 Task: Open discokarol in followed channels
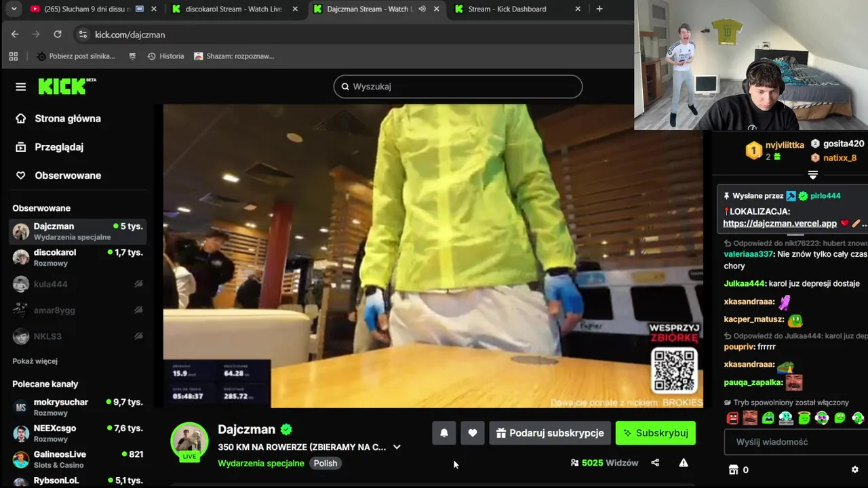coord(78,258)
